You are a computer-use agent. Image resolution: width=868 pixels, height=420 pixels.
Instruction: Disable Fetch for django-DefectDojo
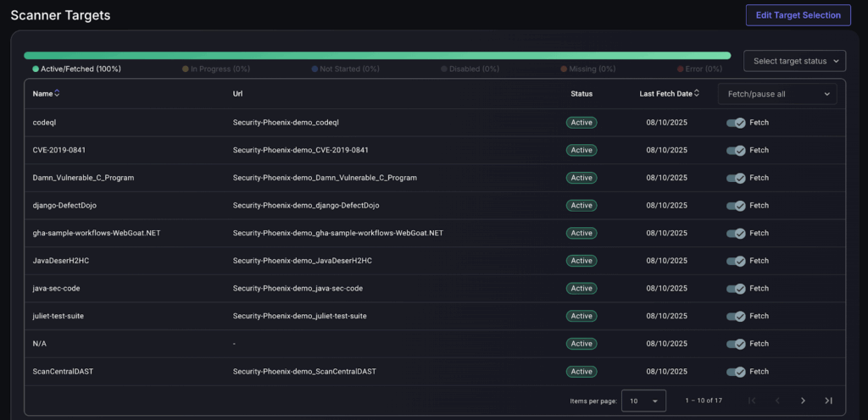coord(736,206)
